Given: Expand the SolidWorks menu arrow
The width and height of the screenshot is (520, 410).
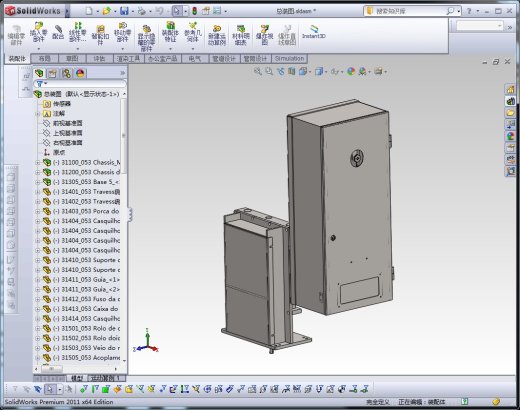Looking at the screenshot, I should pos(67,11).
